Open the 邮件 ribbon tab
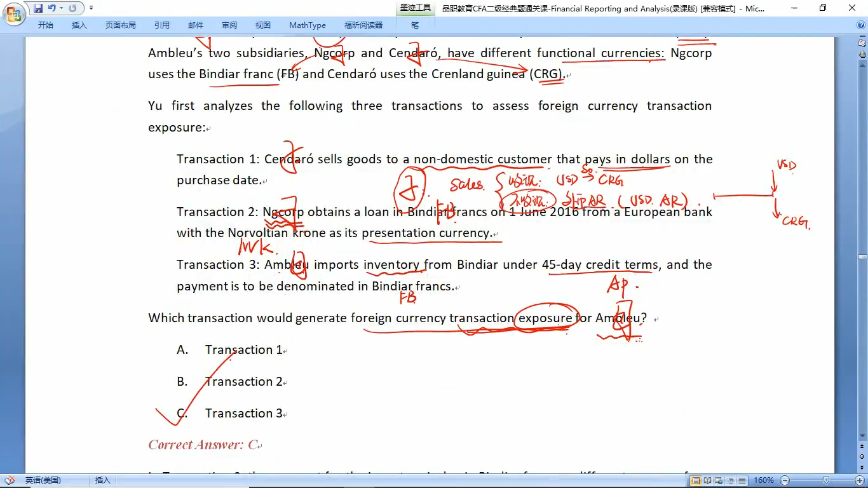Screen dimensions: 868x488 click(196, 25)
